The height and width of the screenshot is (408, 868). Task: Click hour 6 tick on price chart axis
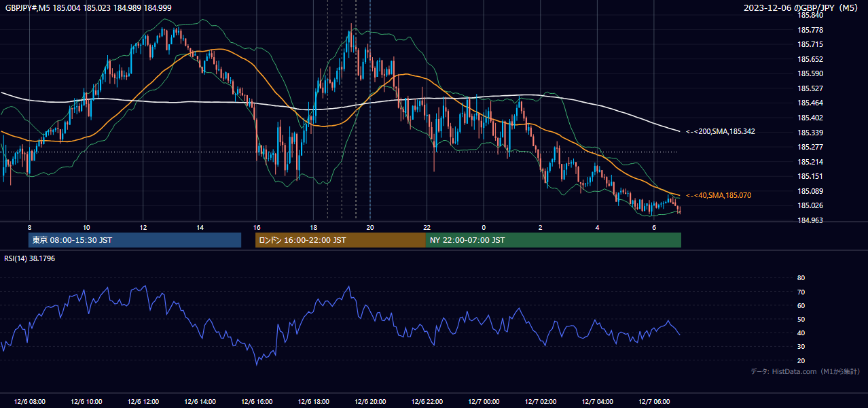pyautogui.click(x=653, y=227)
